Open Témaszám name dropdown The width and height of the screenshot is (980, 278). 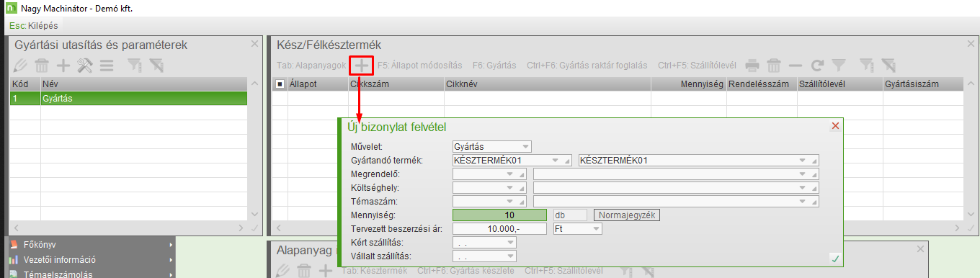(802, 202)
